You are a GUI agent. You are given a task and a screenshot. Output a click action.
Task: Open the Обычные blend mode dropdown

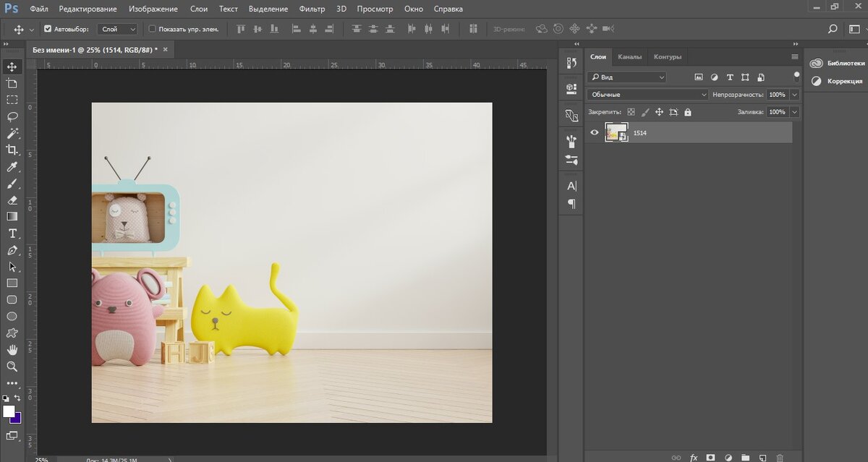click(x=648, y=95)
